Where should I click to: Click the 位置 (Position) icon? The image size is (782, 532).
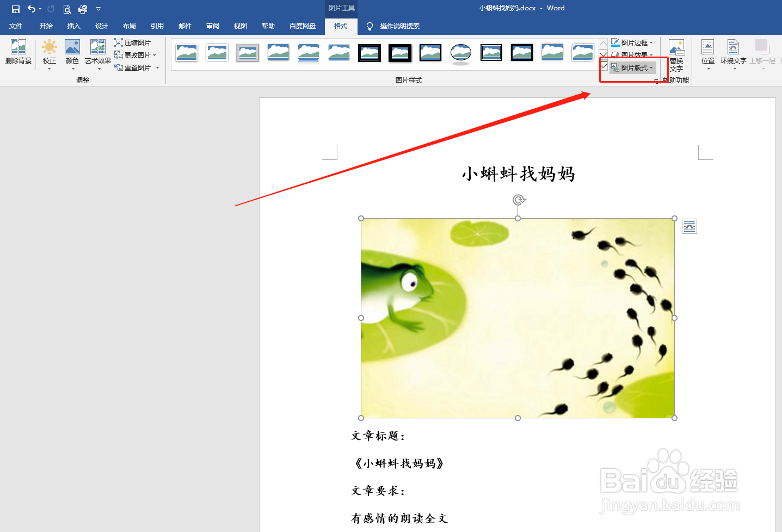pos(707,54)
